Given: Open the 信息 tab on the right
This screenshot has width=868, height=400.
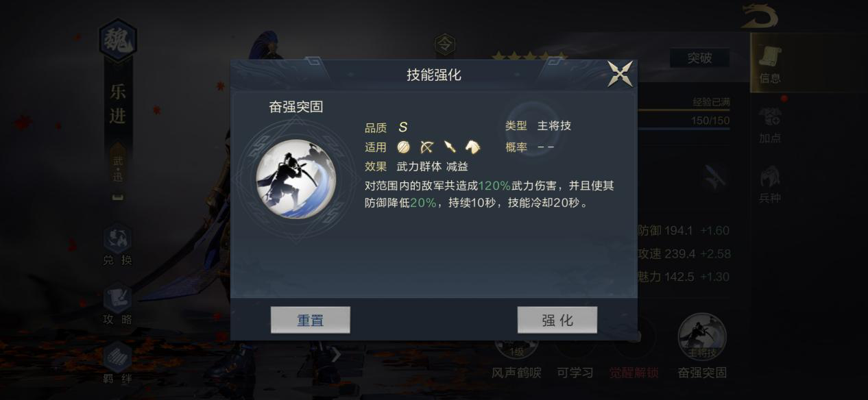Looking at the screenshot, I should point(770,63).
